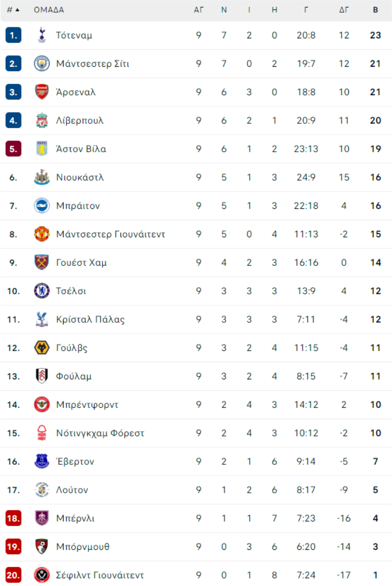The width and height of the screenshot is (392, 586).
Task: Click the red position 18 badge
Action: [x=14, y=518]
